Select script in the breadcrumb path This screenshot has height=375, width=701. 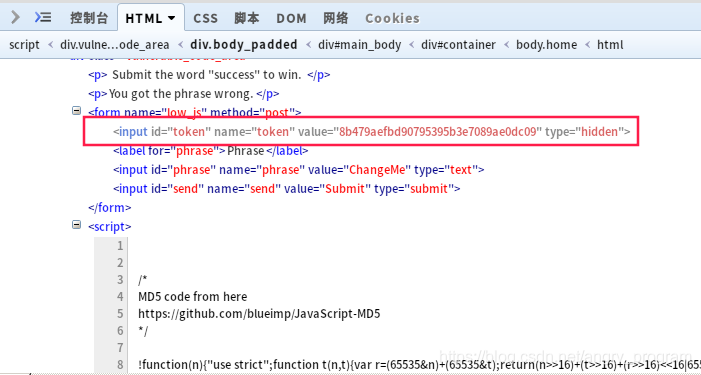click(24, 45)
